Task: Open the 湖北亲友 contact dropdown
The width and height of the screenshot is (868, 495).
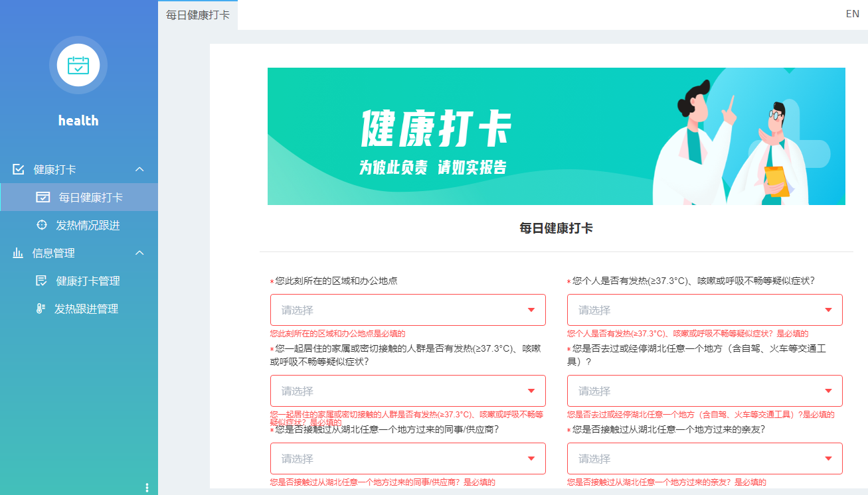Action: pyautogui.click(x=705, y=459)
